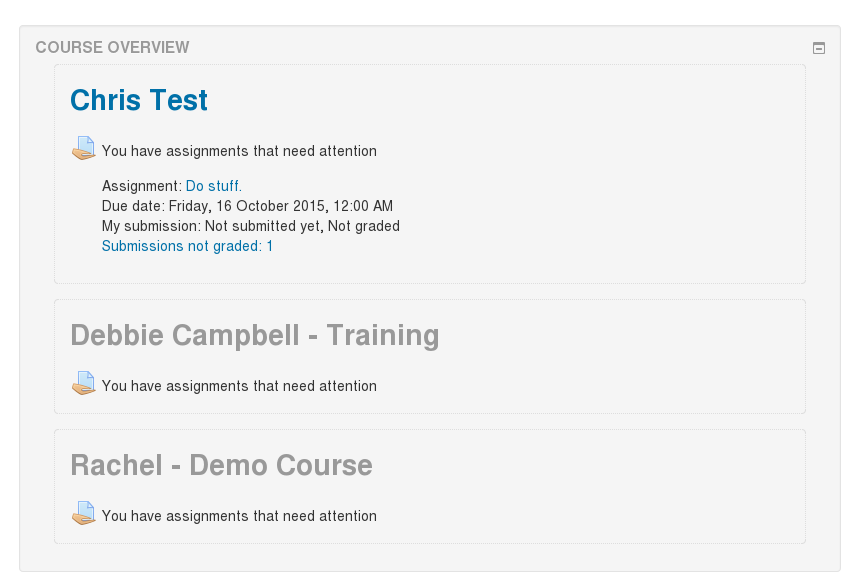
Task: Click the My submission status line
Action: [x=251, y=226]
